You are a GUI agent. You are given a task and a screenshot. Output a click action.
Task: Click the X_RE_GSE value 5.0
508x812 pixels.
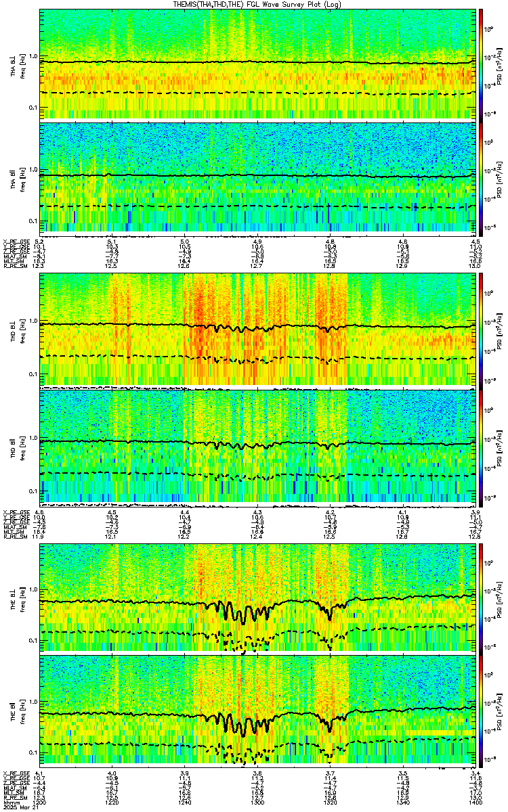click(185, 241)
